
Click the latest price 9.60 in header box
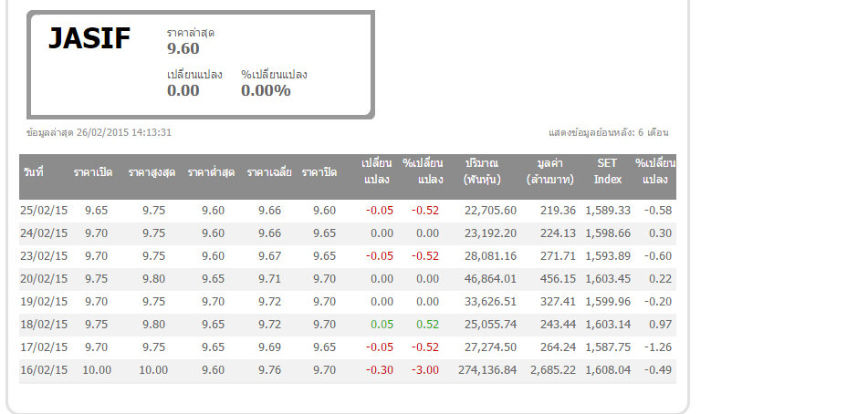[183, 48]
